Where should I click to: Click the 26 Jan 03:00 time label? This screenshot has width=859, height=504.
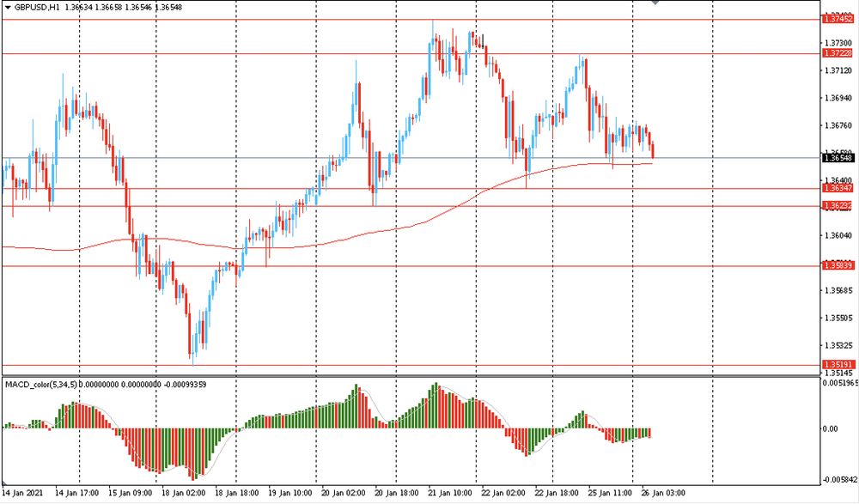click(x=663, y=493)
